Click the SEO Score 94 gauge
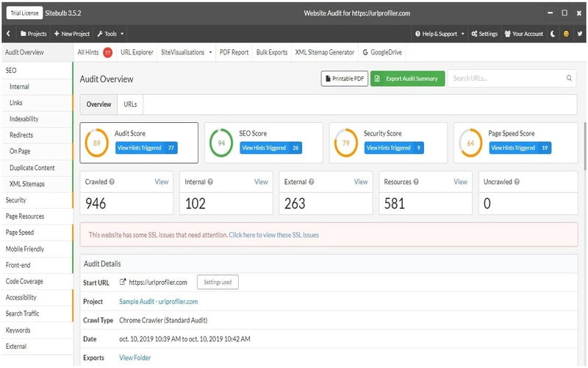This screenshot has height=368, width=588. [221, 143]
